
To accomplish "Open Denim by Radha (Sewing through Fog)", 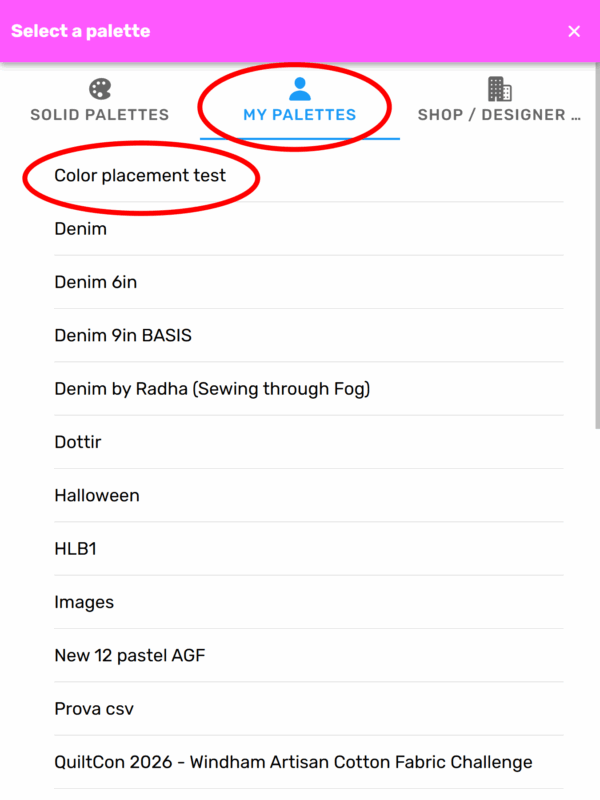I will pyautogui.click(x=212, y=389).
